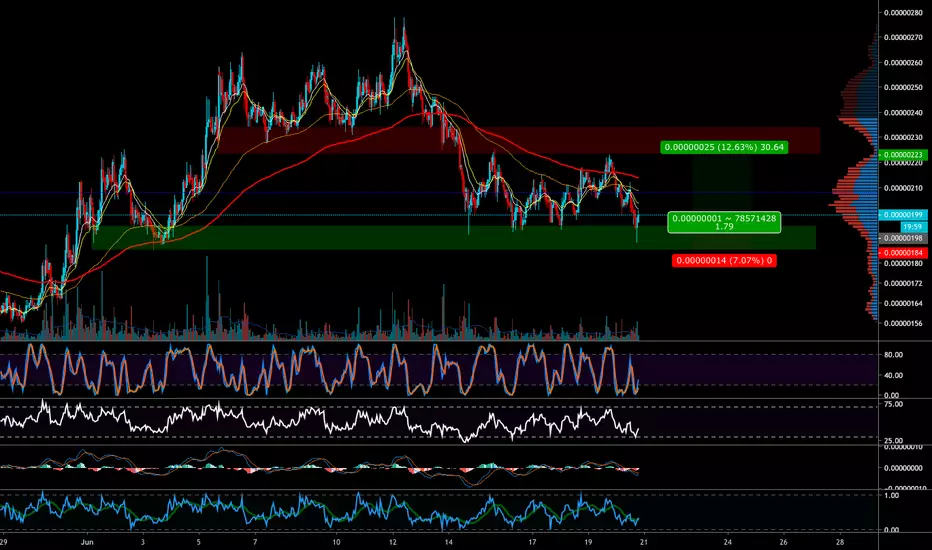
Task: Click the 0.00000230 price axis label
Action: pos(903,137)
